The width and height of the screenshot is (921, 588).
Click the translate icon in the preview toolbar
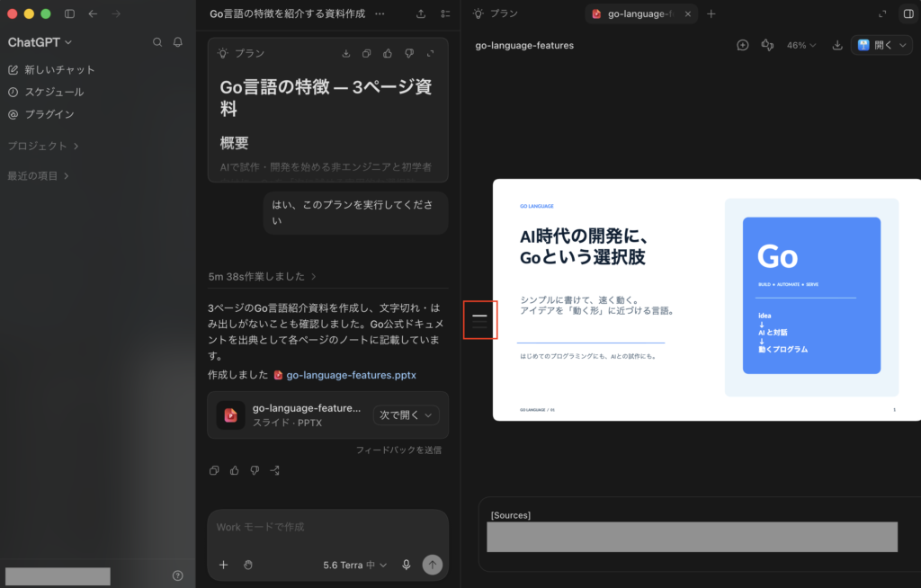point(767,45)
